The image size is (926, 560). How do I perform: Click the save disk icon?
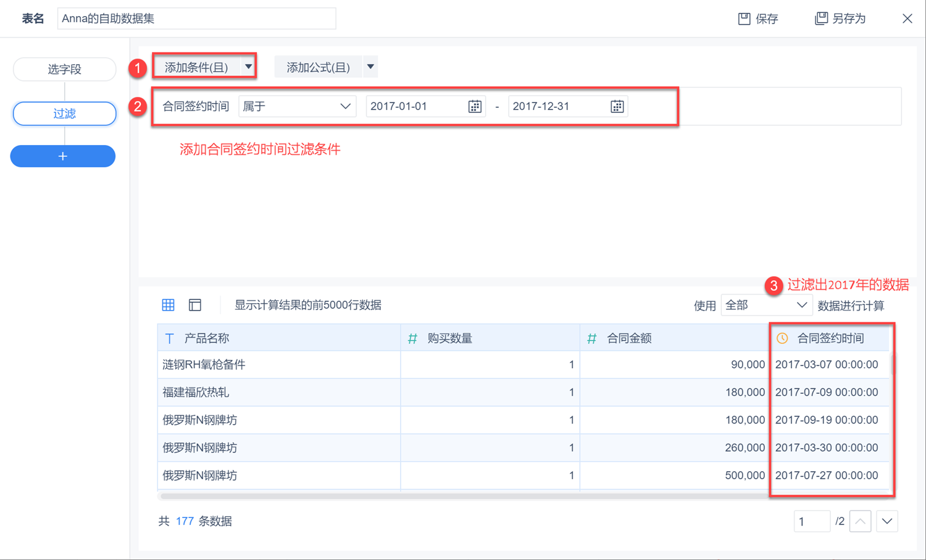click(x=744, y=19)
